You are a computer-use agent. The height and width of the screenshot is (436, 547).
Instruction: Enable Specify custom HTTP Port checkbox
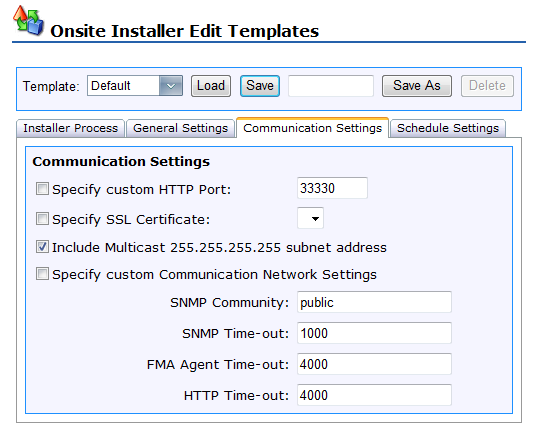point(42,189)
